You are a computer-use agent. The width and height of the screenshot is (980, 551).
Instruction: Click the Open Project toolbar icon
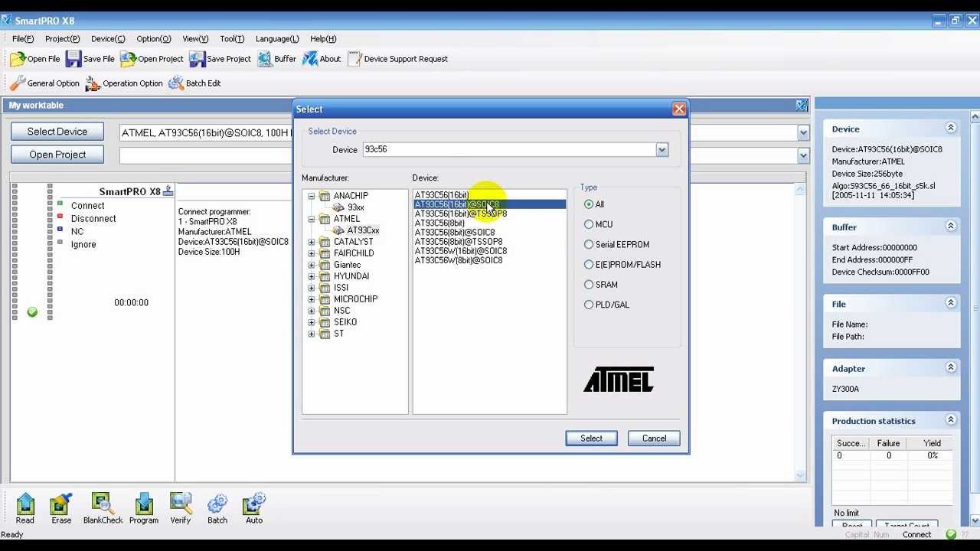pyautogui.click(x=152, y=59)
